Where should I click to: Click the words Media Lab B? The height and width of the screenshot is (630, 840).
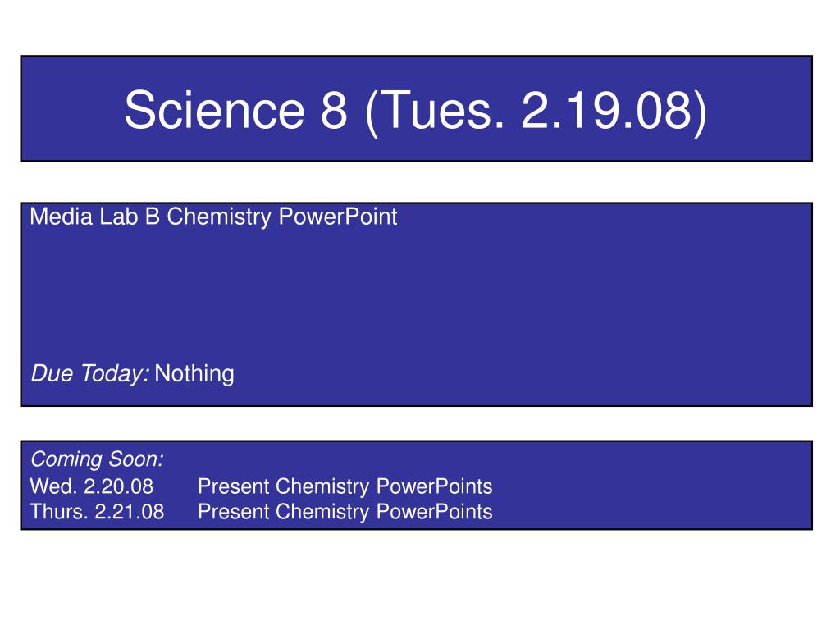pyautogui.click(x=95, y=217)
